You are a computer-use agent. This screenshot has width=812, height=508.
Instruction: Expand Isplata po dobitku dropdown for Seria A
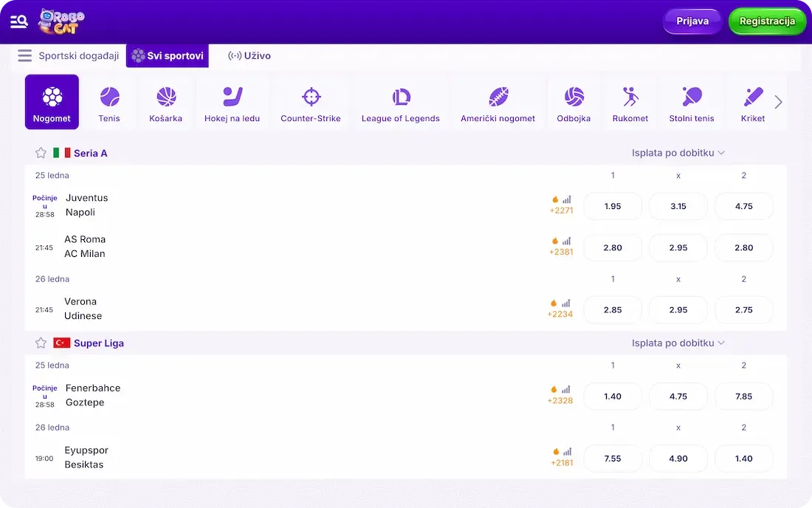(678, 153)
